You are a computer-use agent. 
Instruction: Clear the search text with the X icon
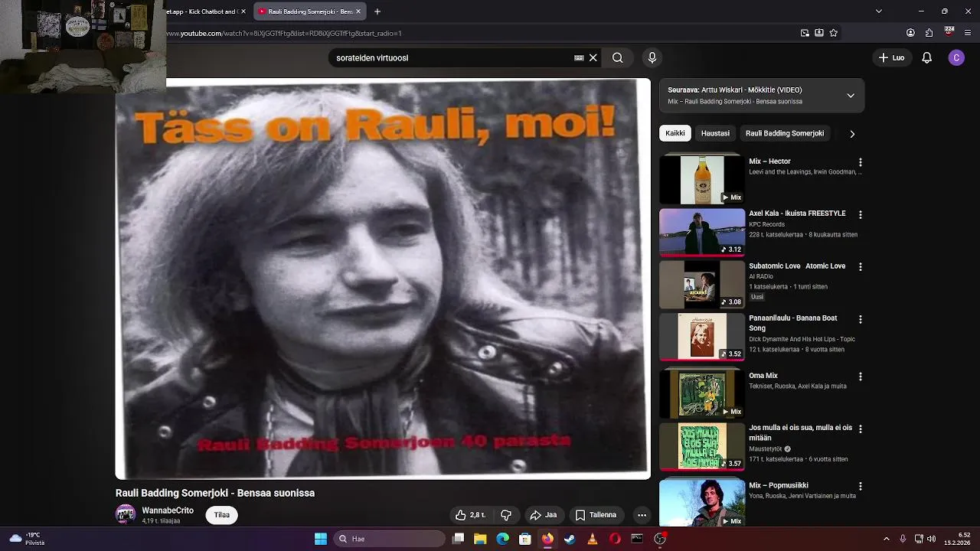[x=593, y=57]
